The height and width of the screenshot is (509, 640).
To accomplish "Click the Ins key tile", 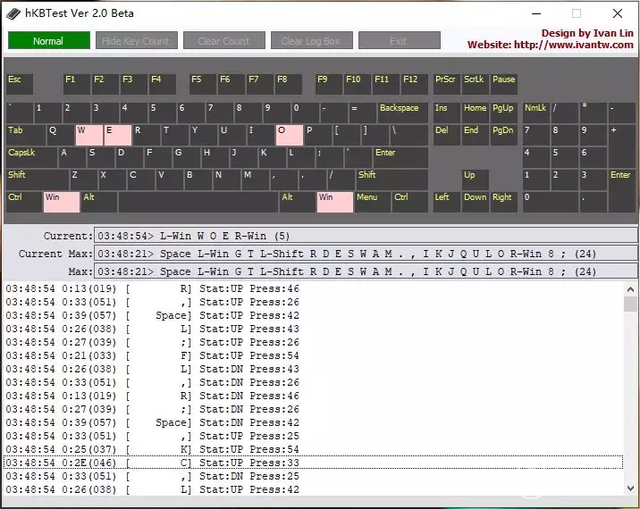I will click(x=447, y=113).
